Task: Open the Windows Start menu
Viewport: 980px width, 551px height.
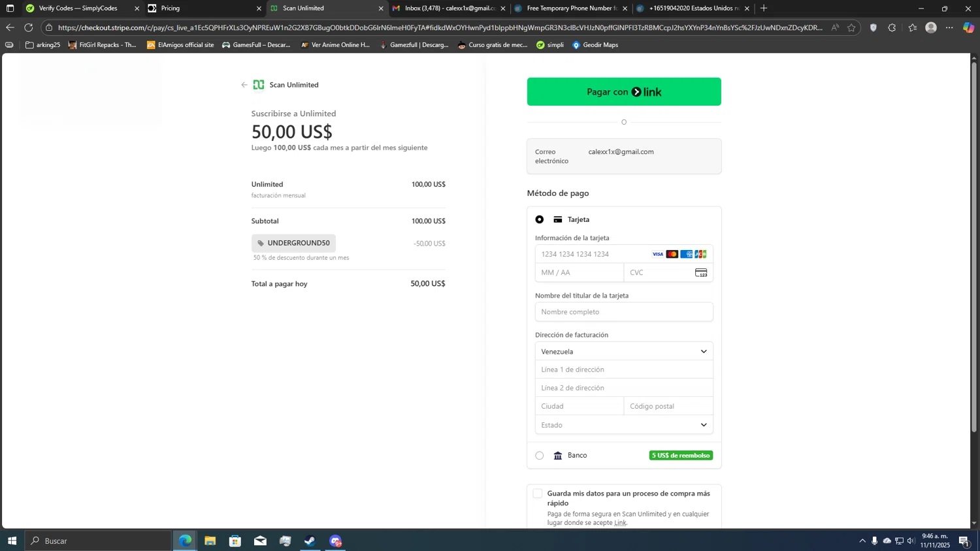Action: [12, 541]
